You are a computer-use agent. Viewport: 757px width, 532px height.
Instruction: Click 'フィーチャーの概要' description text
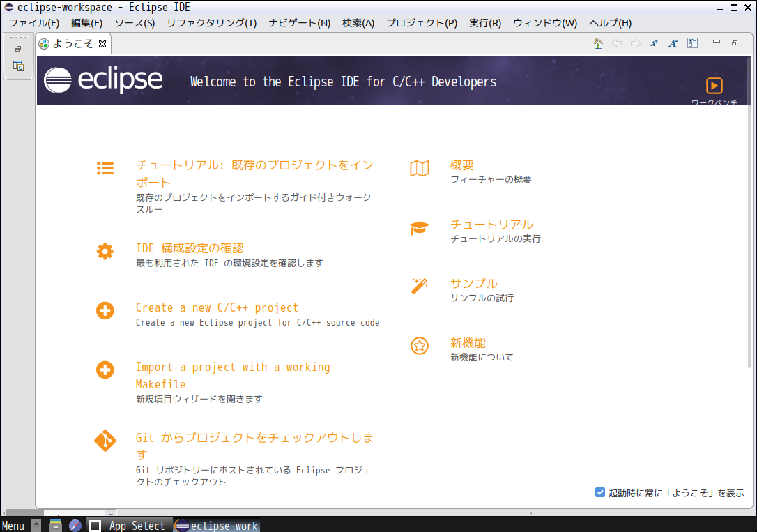[x=491, y=180]
